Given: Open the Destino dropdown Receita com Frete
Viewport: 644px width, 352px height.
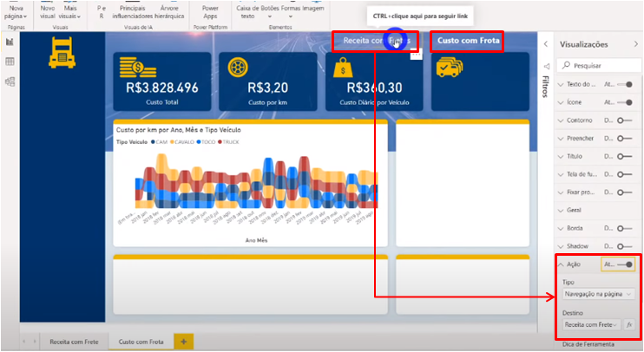Looking at the screenshot, I should (590, 324).
